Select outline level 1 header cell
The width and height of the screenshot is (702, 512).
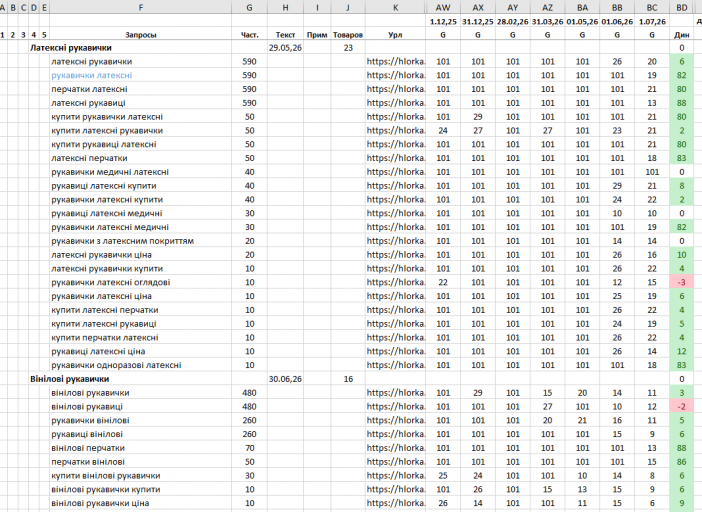coord(2,34)
